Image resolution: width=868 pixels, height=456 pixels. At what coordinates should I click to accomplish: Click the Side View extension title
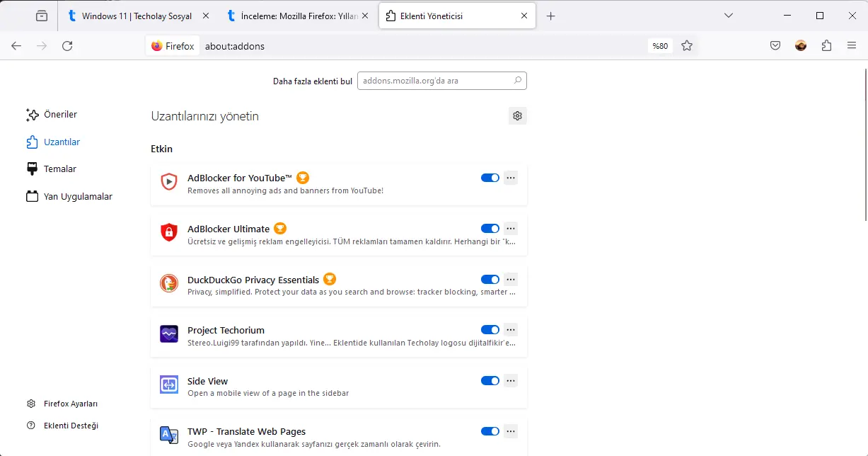207,381
